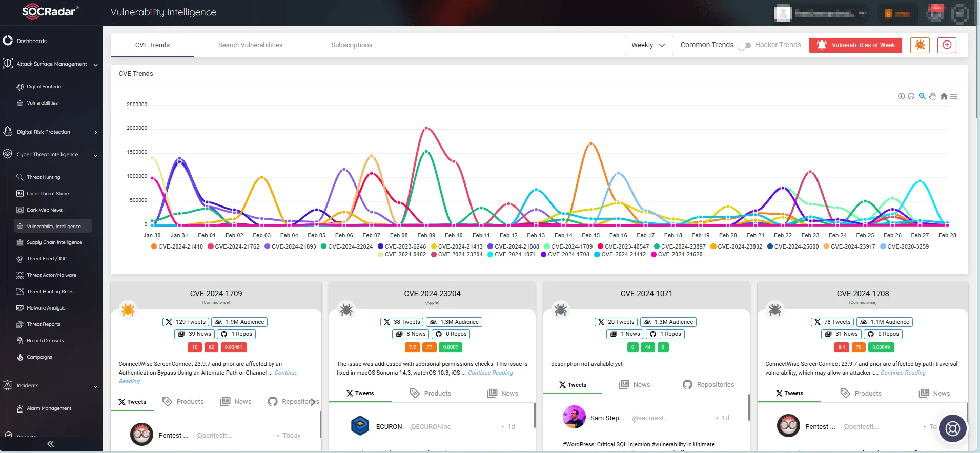Open Threat Reports sidebar item
Image resolution: width=980 pixels, height=453 pixels.
44,324
